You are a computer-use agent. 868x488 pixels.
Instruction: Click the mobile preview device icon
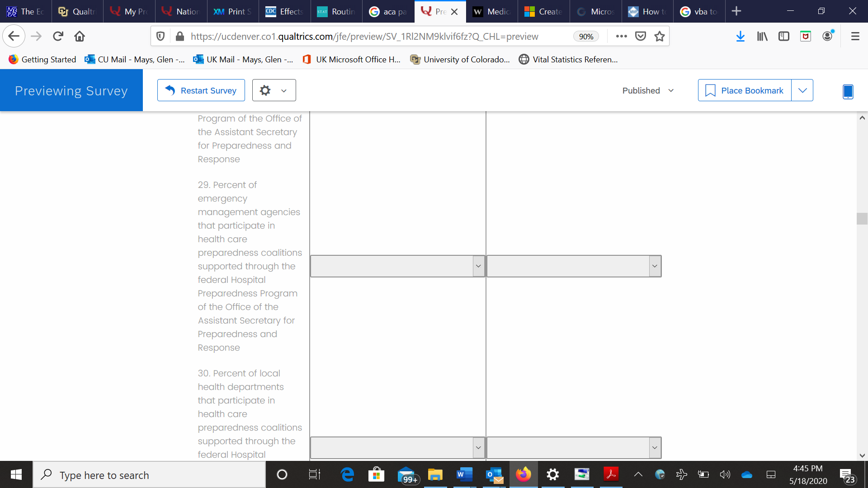[848, 91]
